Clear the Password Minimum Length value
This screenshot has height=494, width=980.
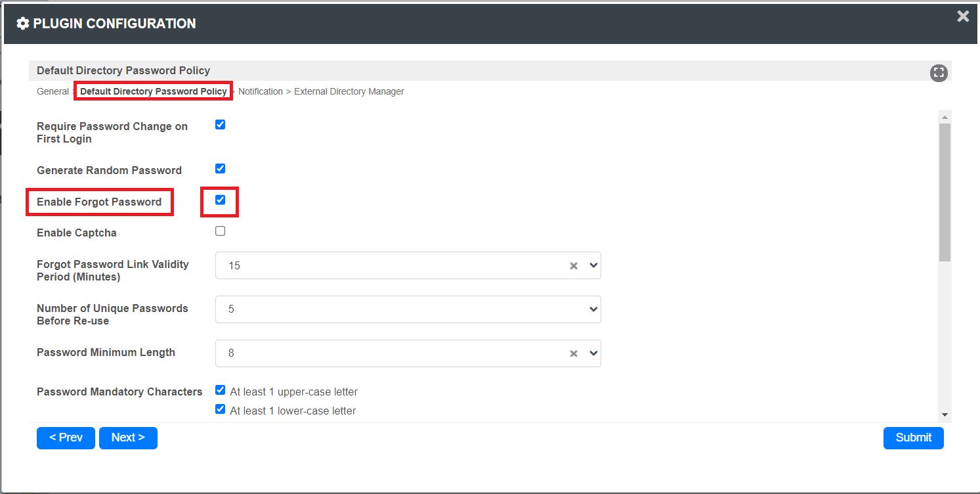coord(574,353)
